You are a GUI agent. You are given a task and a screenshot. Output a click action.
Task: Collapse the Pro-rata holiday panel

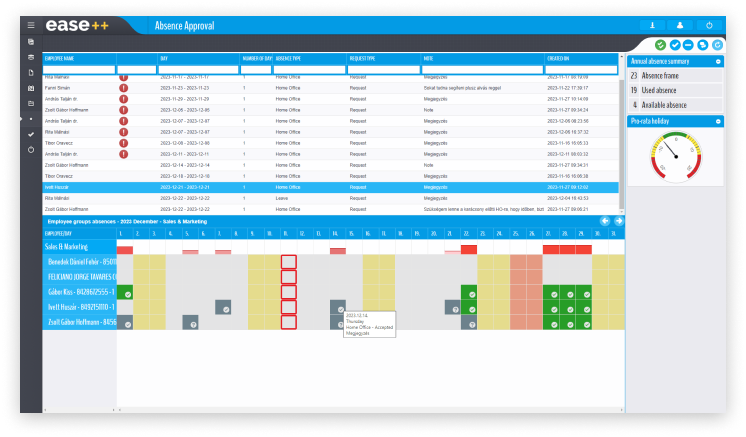pyautogui.click(x=718, y=121)
